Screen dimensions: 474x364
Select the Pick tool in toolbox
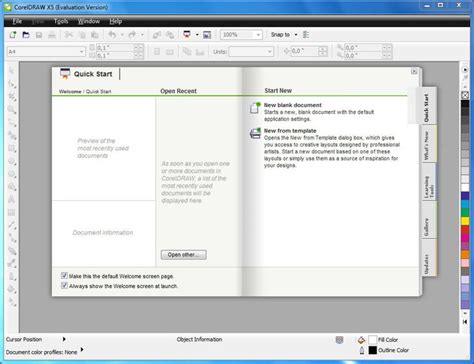pos(12,71)
